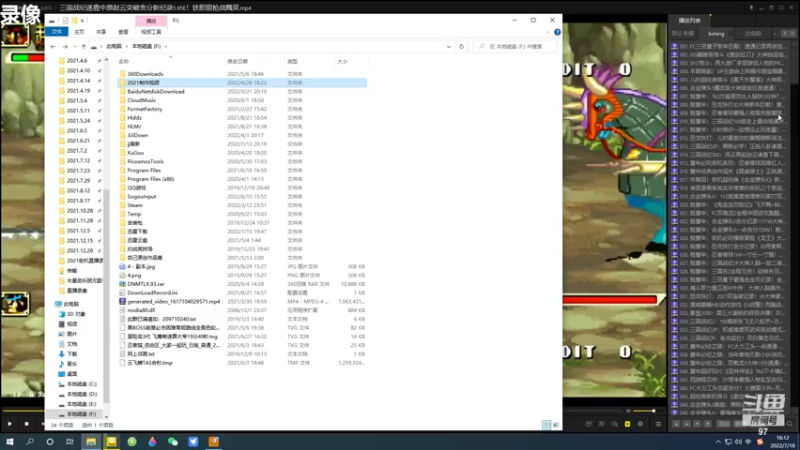
Task: Select 本地磁盘 (C:) in the navigation pane
Action: 82,384
